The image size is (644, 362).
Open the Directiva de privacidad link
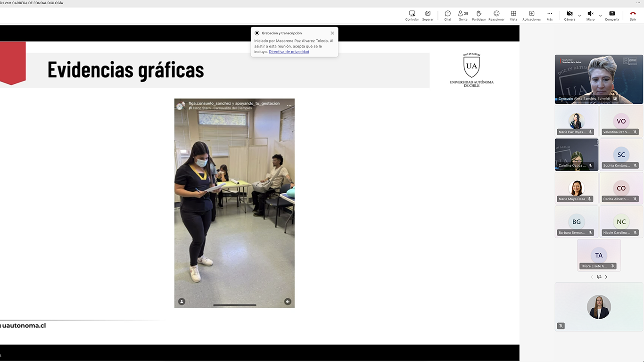click(289, 51)
